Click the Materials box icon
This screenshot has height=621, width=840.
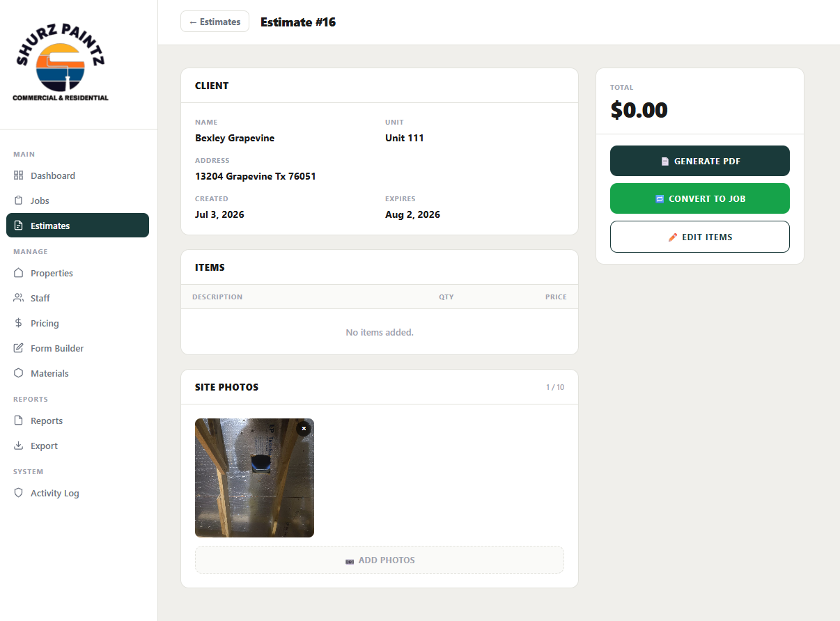coord(19,373)
